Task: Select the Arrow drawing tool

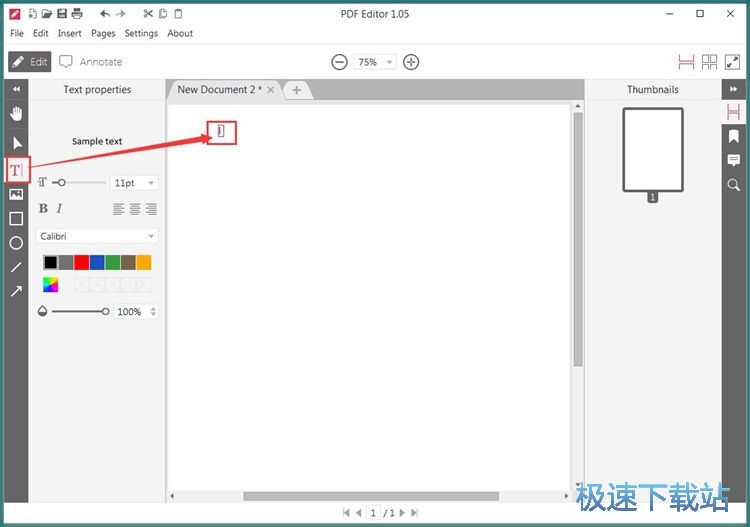Action: click(16, 291)
